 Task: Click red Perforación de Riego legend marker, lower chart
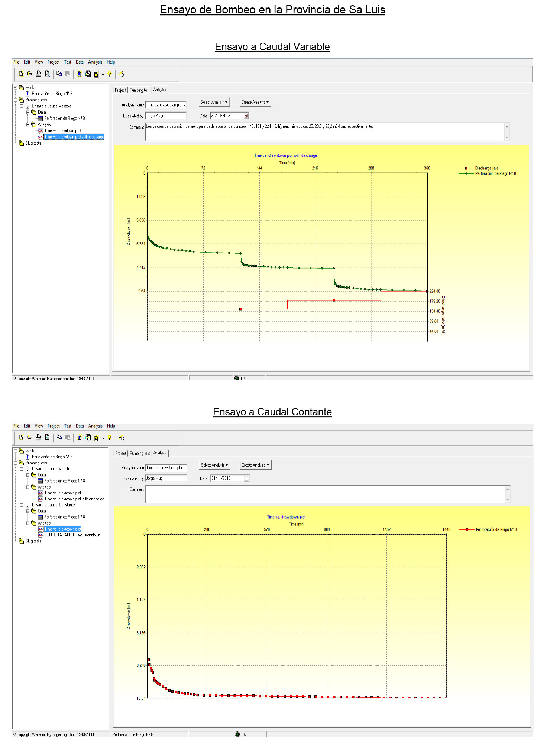click(x=467, y=530)
